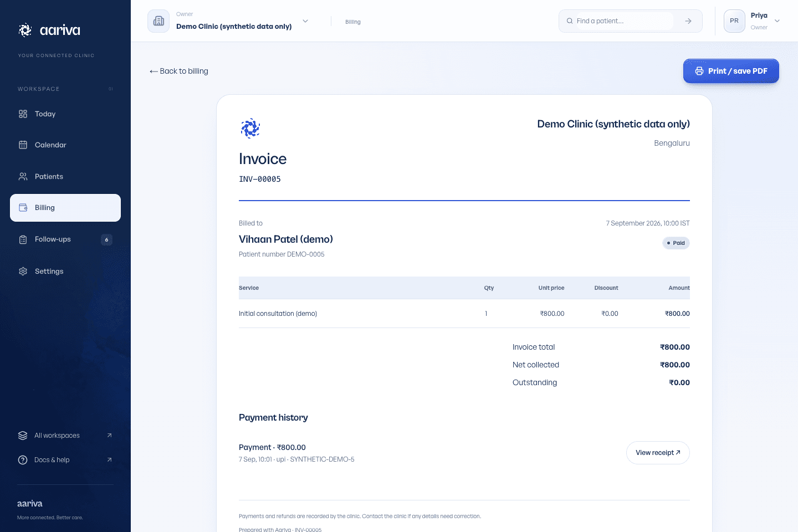
Task: Click the Bengaluru location text
Action: point(672,143)
